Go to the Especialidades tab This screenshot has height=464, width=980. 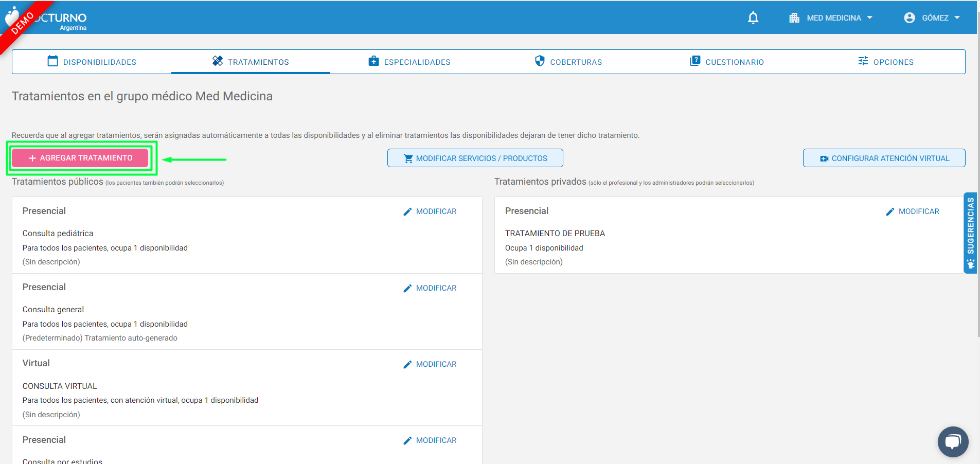point(409,62)
